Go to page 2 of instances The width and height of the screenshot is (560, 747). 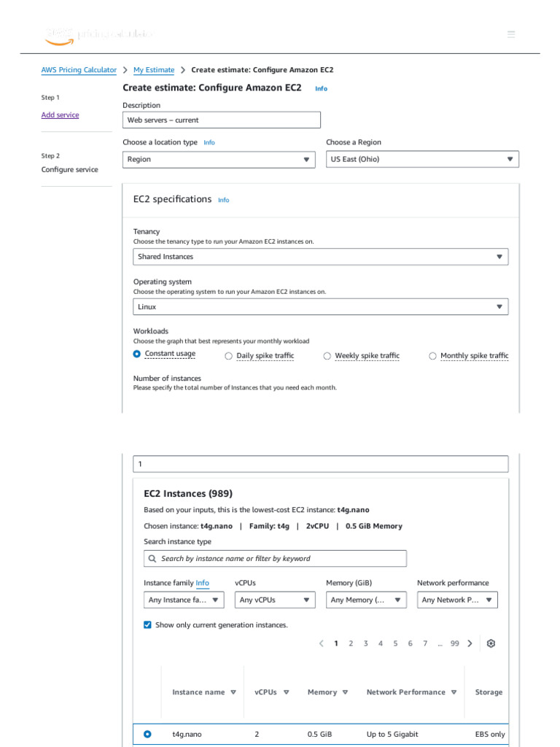pos(351,643)
